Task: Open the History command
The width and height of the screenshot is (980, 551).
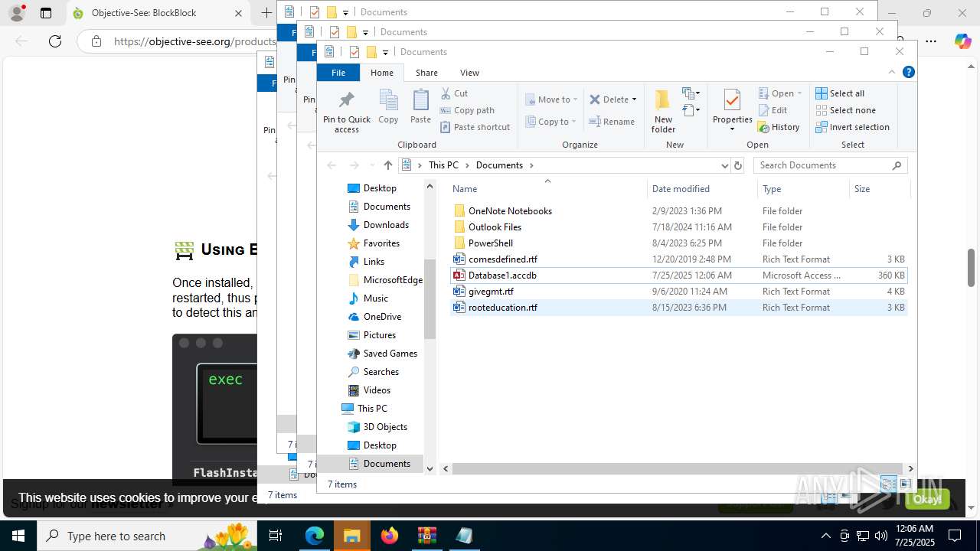Action: (x=779, y=127)
